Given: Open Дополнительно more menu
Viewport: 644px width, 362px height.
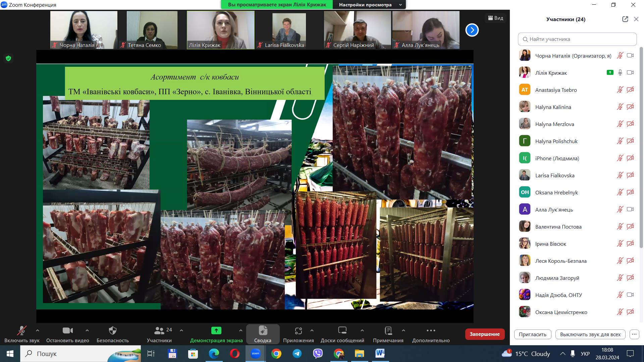Looking at the screenshot, I should 431,331.
